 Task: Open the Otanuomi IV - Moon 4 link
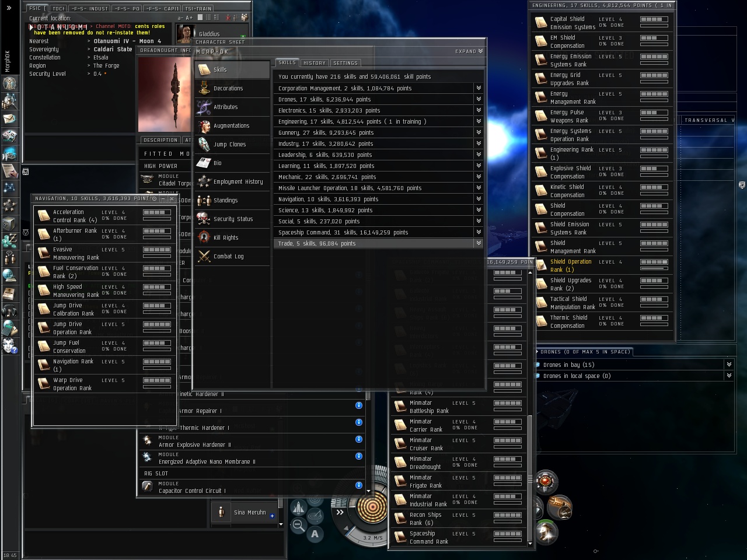(x=127, y=41)
